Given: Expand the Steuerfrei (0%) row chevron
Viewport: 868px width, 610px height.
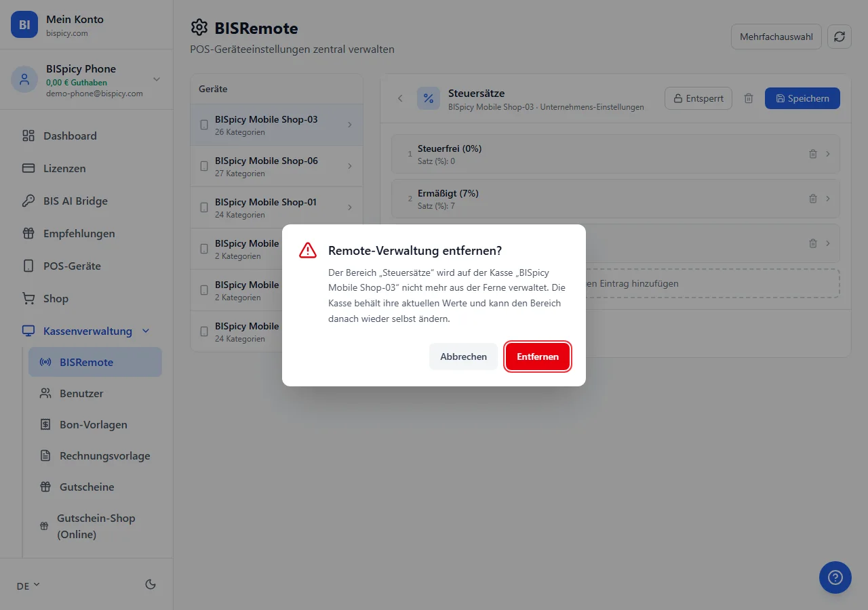Looking at the screenshot, I should [x=828, y=154].
